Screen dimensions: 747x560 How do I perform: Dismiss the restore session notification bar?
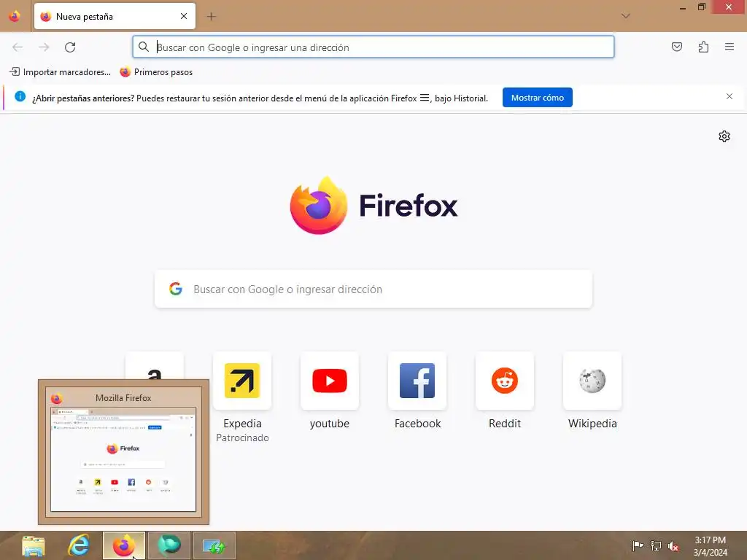[729, 97]
